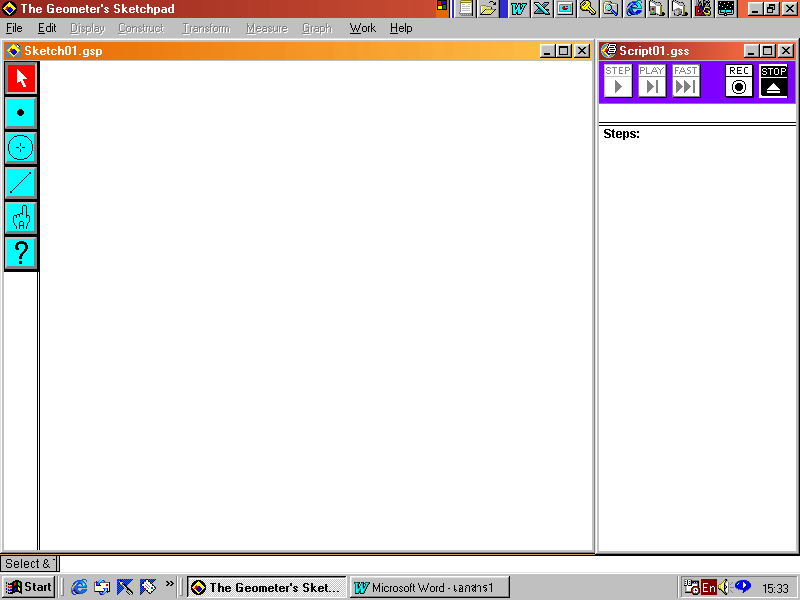Maximize the Script01.gss window

(x=767, y=51)
